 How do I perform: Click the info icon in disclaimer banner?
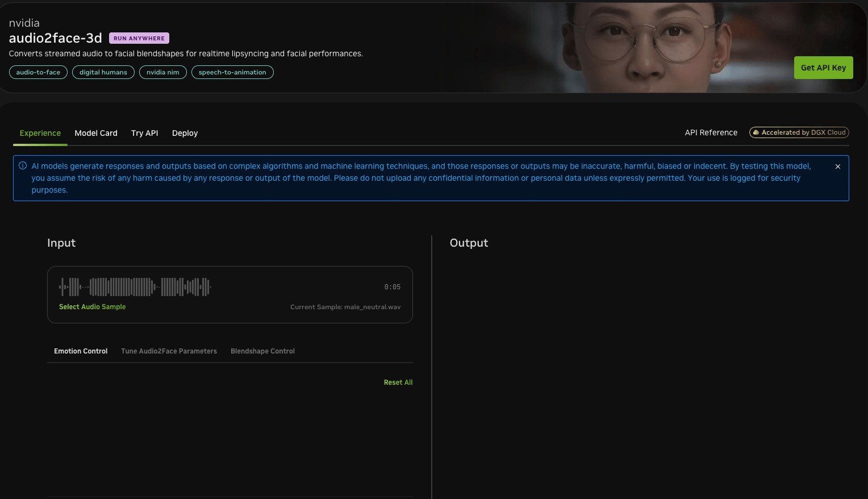pyautogui.click(x=23, y=166)
